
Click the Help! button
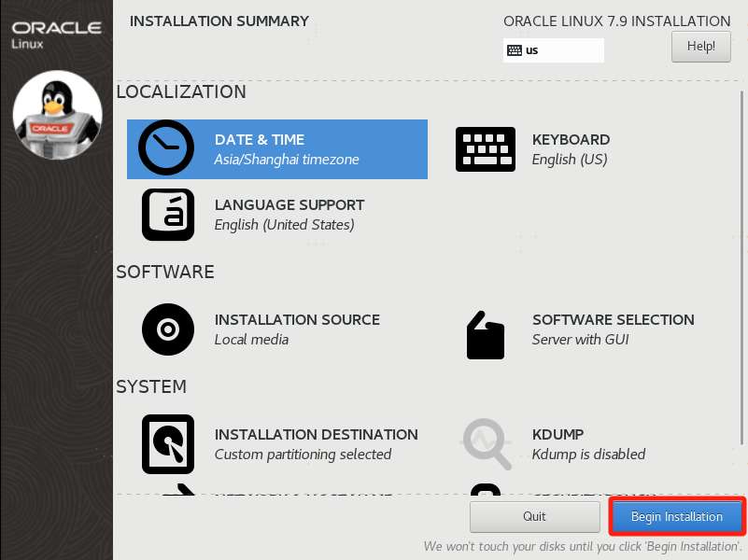700,47
